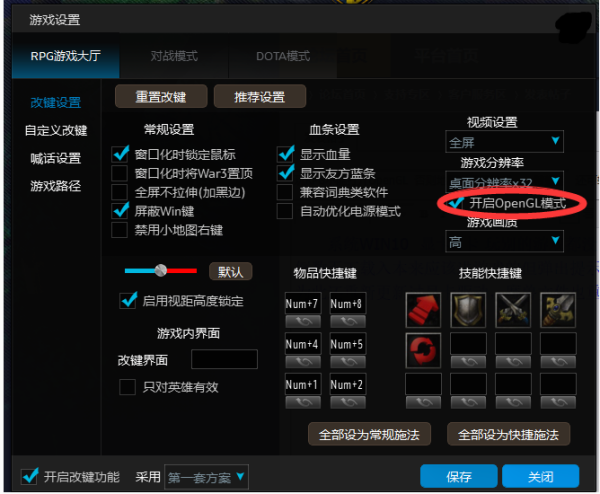Disable 开启OpenGL模式 checkbox
Screen dimensions: 600x494
click(x=455, y=202)
